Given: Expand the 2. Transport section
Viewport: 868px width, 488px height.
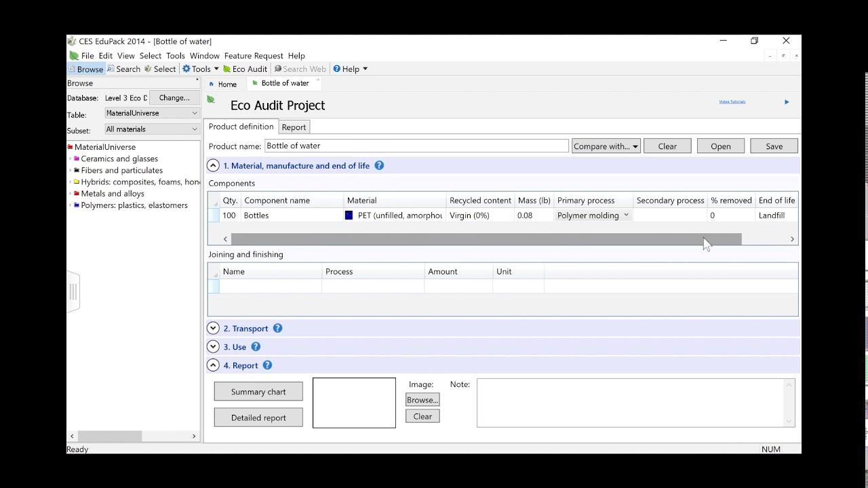Looking at the screenshot, I should (213, 328).
